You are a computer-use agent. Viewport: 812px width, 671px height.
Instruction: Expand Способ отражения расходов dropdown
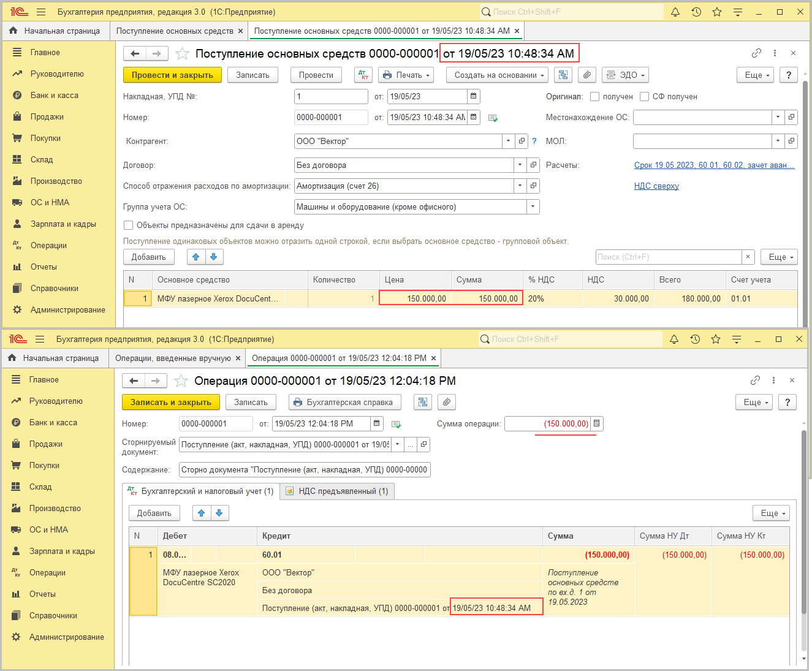click(x=520, y=186)
